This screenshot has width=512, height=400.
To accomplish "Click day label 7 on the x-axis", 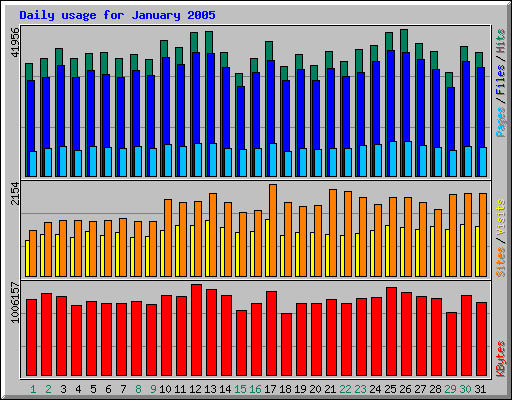I will [x=123, y=389].
